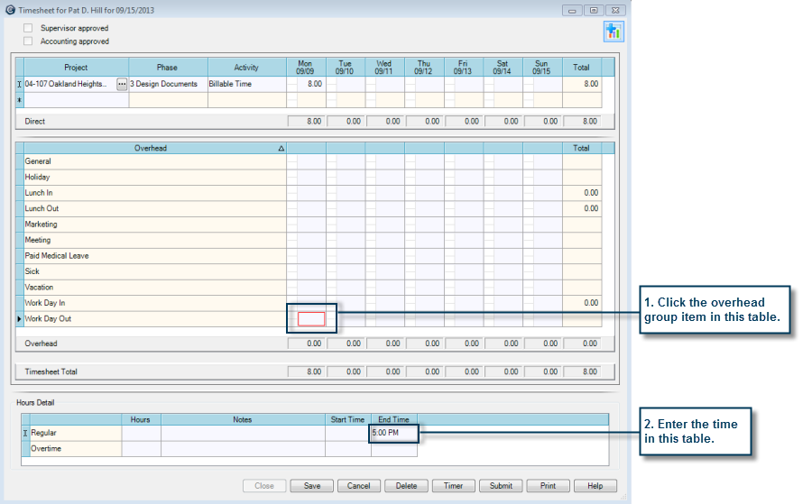
Task: Click the application icon in title bar
Action: pyautogui.click(x=9, y=10)
